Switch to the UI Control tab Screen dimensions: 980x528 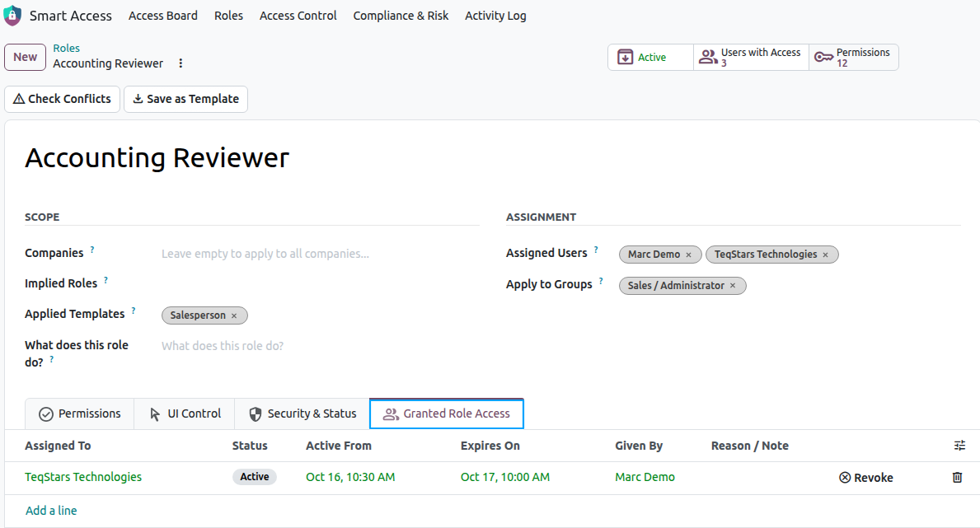[185, 414]
